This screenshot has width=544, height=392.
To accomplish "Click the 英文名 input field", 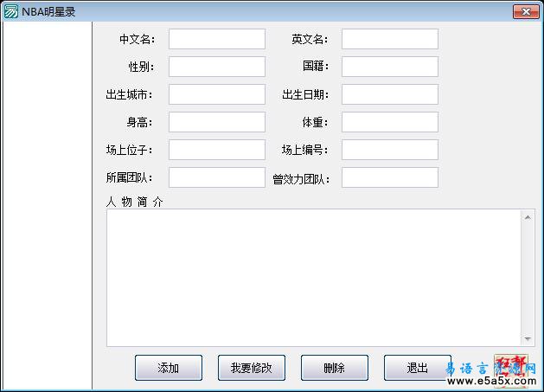I will (x=389, y=39).
